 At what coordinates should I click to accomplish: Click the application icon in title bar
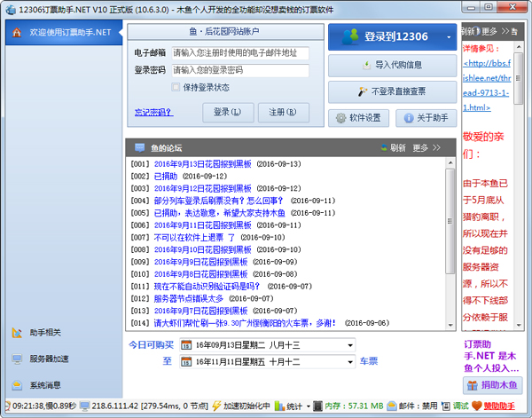(x=11, y=10)
